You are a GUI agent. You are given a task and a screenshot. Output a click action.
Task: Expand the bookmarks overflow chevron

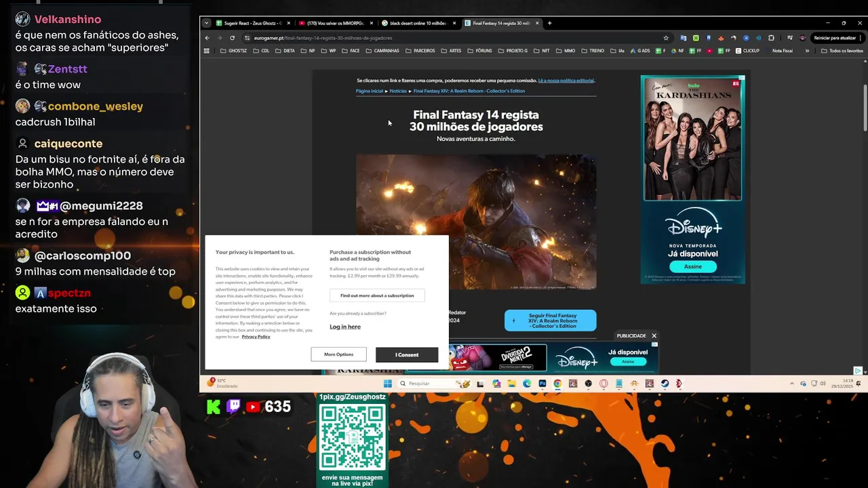coord(807,51)
